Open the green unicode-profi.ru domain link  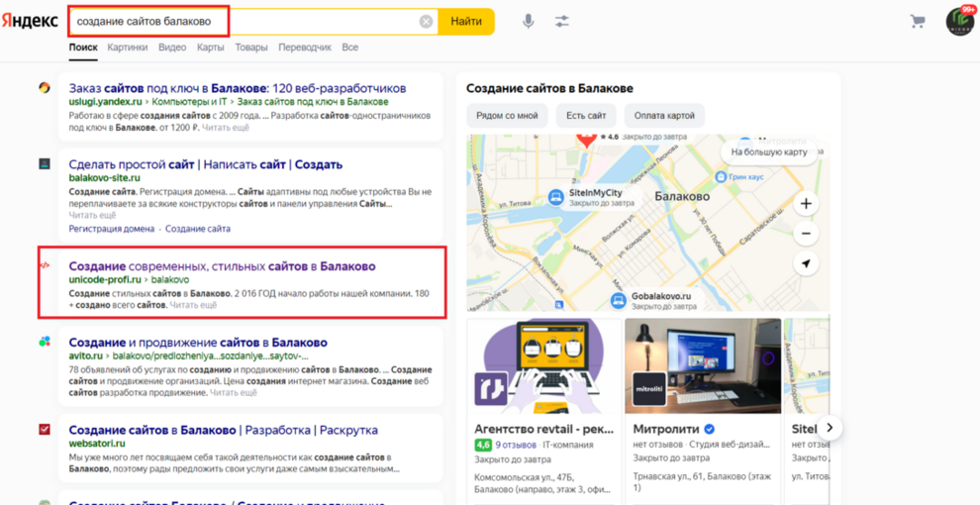(105, 279)
